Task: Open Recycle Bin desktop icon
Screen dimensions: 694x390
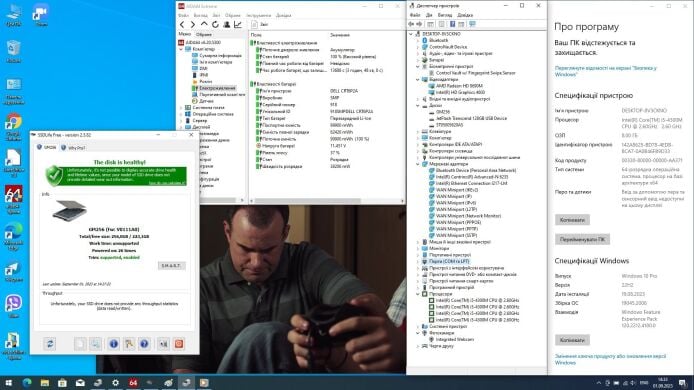Action: [13, 51]
